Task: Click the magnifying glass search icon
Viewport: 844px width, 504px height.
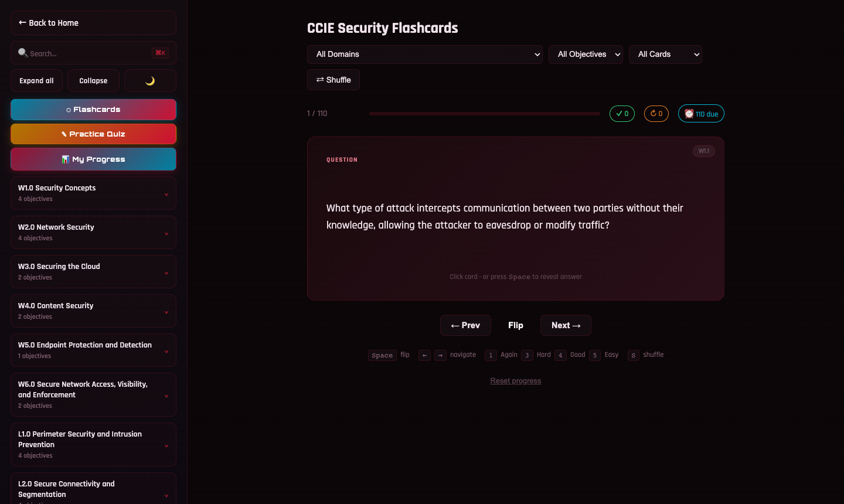Action: pyautogui.click(x=22, y=53)
